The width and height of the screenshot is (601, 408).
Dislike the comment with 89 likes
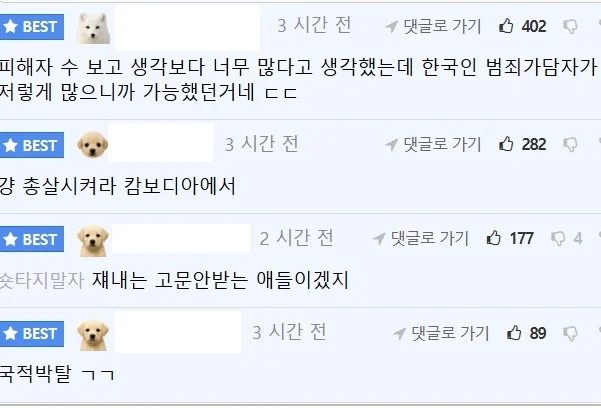(570, 333)
